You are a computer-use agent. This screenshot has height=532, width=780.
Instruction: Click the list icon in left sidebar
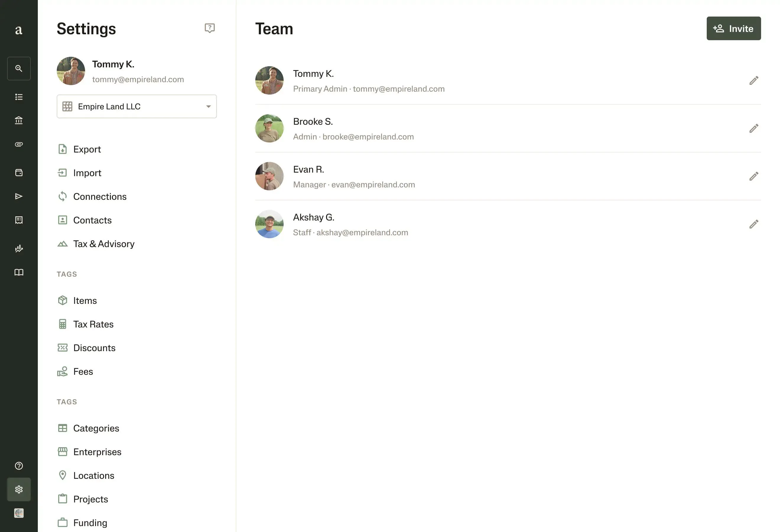pos(19,97)
